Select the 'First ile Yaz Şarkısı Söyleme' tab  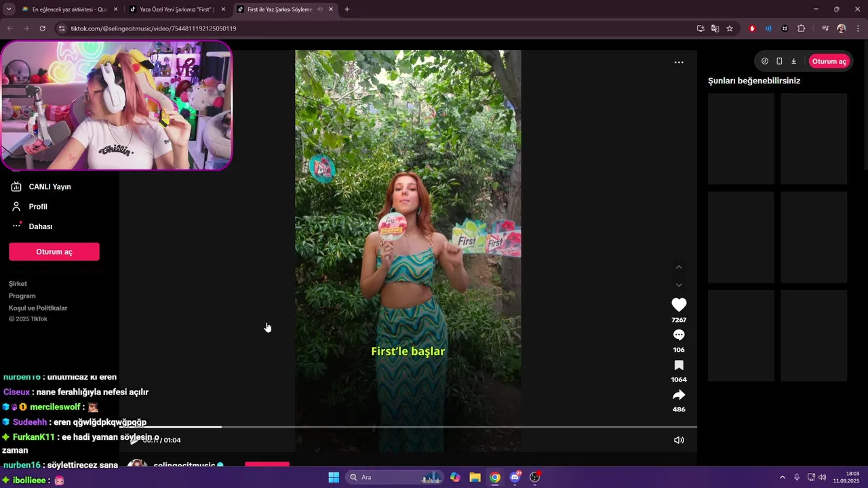[279, 9]
